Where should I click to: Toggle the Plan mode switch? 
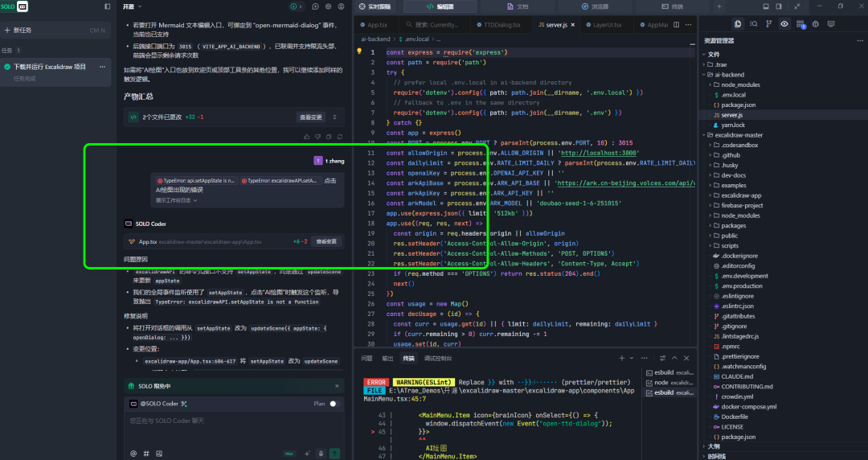tap(334, 404)
